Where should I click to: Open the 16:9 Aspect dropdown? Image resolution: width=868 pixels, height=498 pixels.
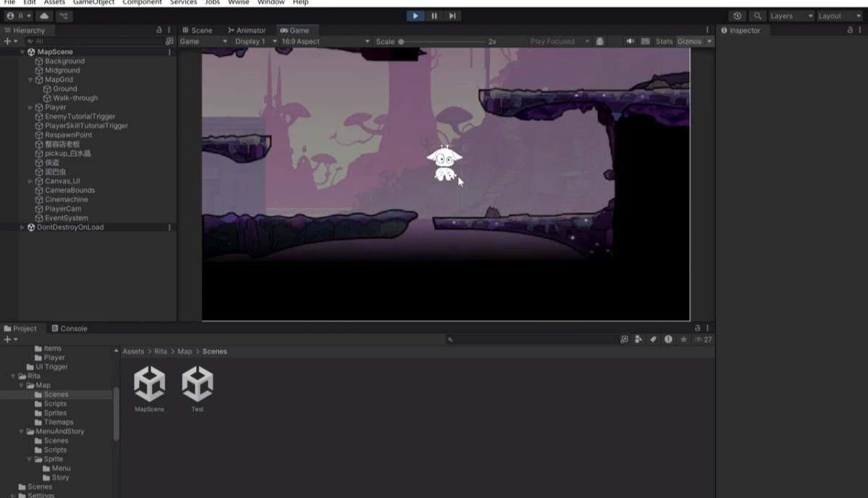click(x=325, y=42)
